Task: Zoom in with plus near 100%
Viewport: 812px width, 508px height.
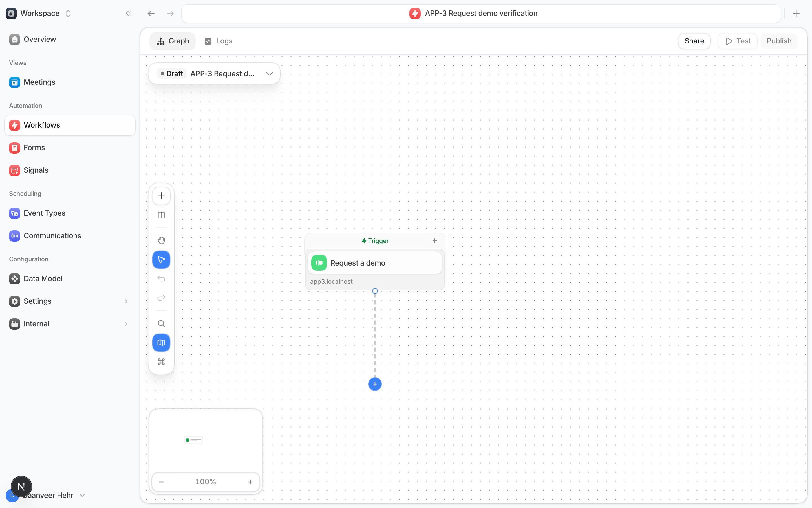Action: [x=250, y=482]
